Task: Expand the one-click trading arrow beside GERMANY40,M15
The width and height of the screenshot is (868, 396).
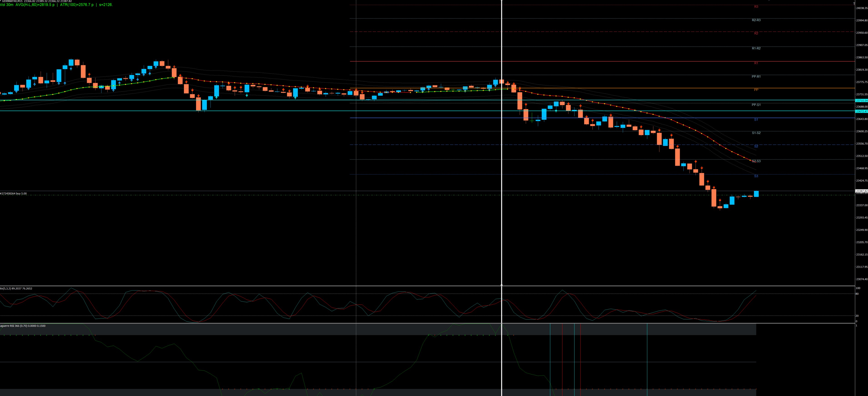Action: click(1, 1)
